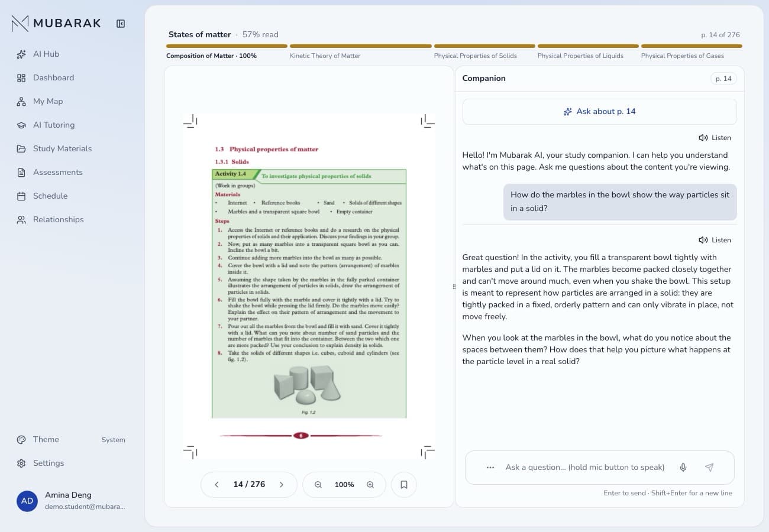Listen to the greeting message

[x=715, y=138]
